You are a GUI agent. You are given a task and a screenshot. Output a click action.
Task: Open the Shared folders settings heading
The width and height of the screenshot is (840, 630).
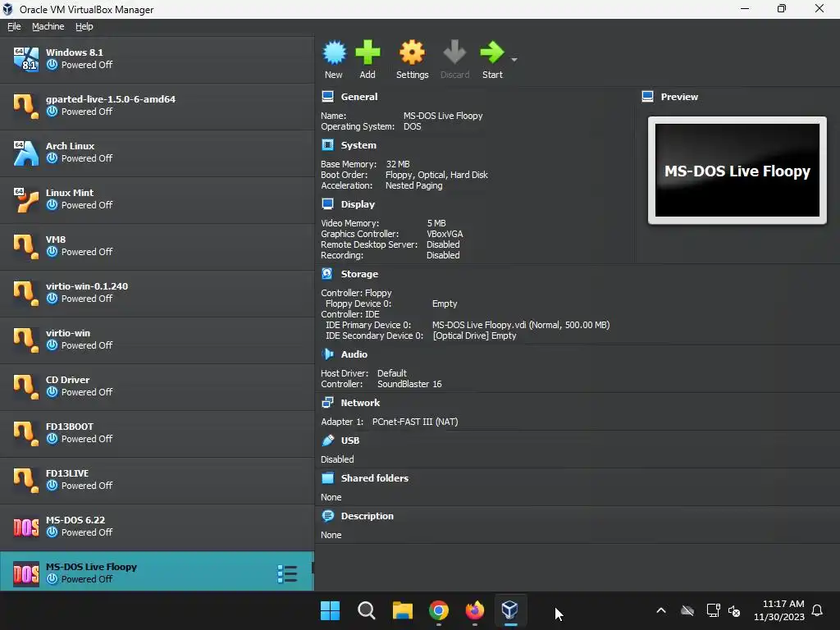(374, 478)
